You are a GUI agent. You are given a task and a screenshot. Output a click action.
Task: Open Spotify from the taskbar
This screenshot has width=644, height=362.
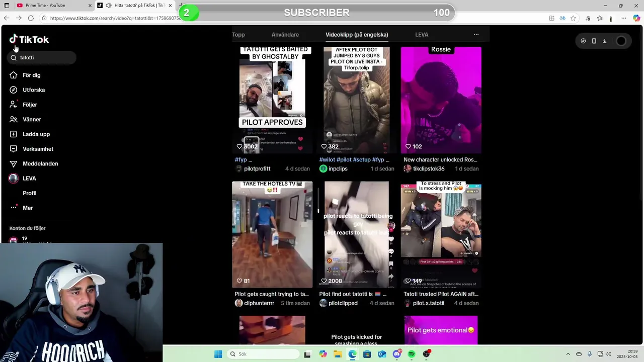point(412,354)
